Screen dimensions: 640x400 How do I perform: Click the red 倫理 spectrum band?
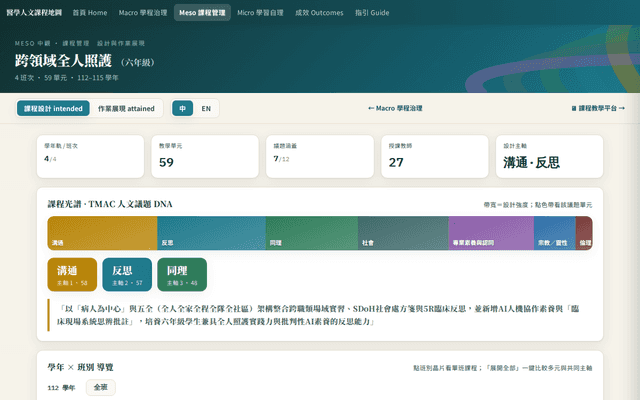tap(584, 233)
